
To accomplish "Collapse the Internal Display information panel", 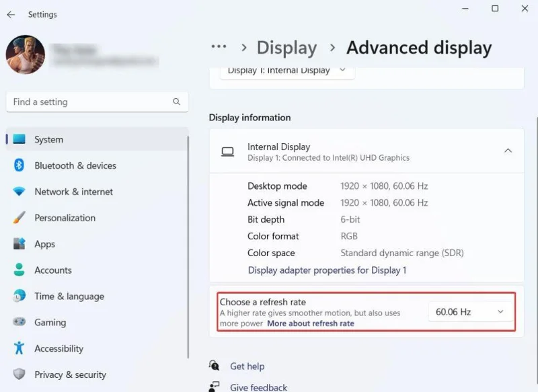I will coord(508,151).
